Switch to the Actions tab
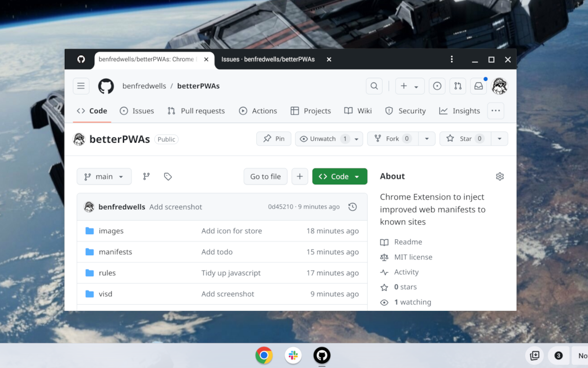The width and height of the screenshot is (588, 368). 258,110
